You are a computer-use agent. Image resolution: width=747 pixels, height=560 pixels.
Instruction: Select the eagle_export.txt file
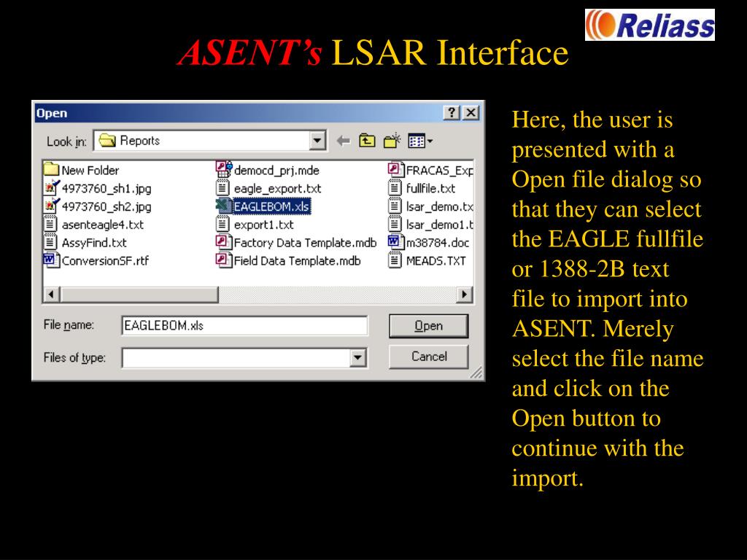point(277,188)
